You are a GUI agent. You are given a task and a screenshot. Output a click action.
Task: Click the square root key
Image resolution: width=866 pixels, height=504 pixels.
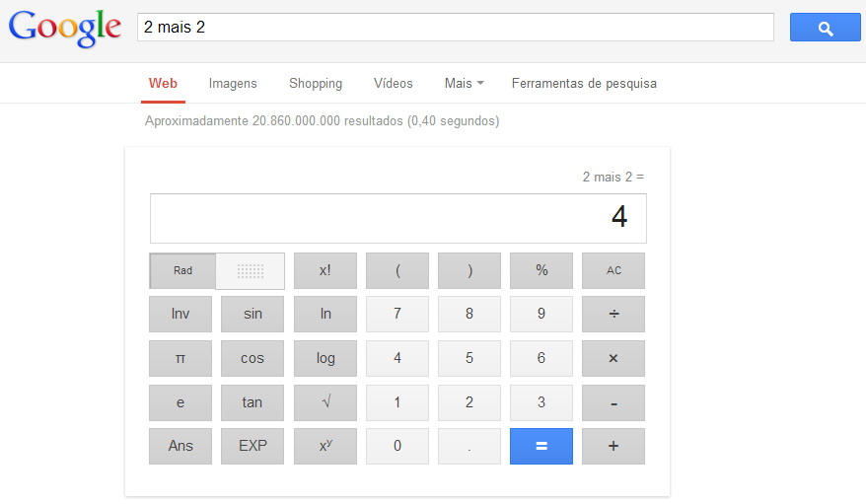click(325, 402)
